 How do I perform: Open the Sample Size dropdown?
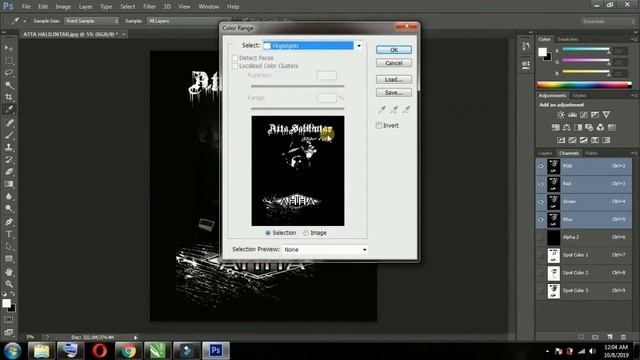coord(91,21)
